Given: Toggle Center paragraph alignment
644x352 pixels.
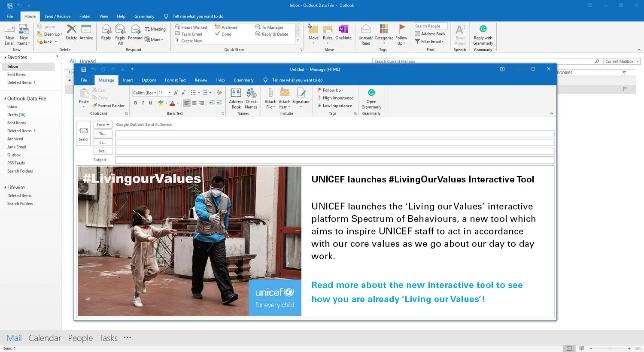Looking at the screenshot, I should [194, 103].
